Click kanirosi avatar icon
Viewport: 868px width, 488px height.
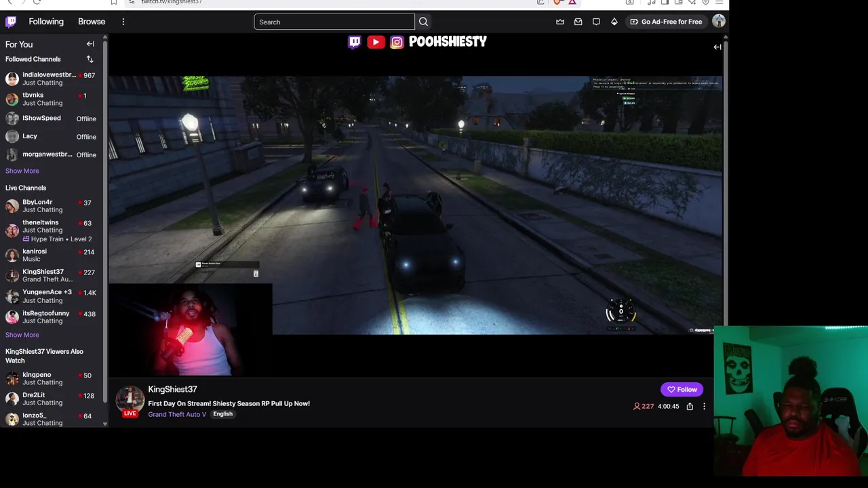click(12, 255)
